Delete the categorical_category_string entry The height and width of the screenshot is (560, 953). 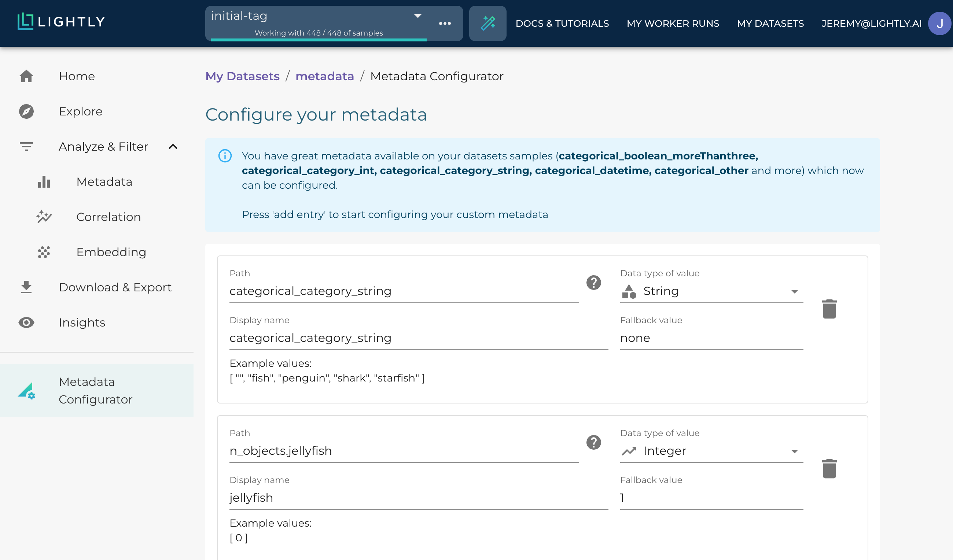click(829, 309)
